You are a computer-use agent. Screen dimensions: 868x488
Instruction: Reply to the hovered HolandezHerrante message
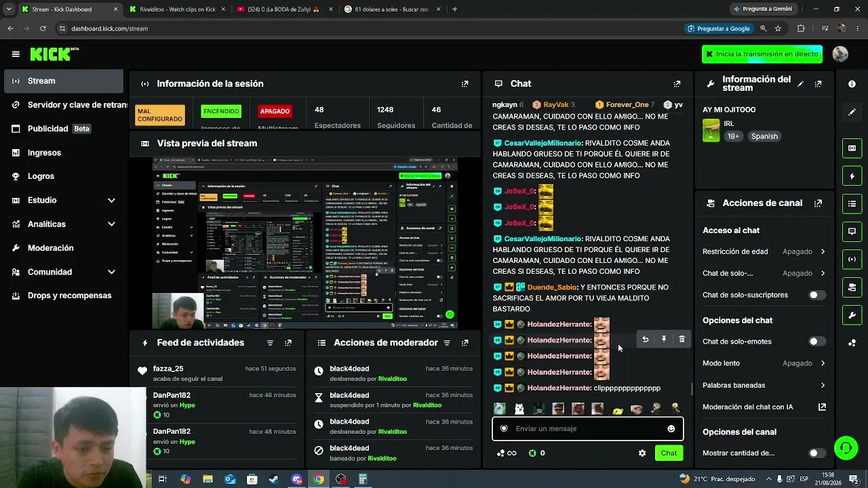click(x=646, y=340)
